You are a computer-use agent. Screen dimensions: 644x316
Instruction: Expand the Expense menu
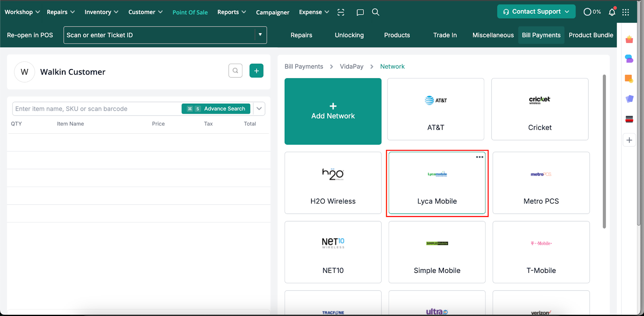click(x=314, y=12)
